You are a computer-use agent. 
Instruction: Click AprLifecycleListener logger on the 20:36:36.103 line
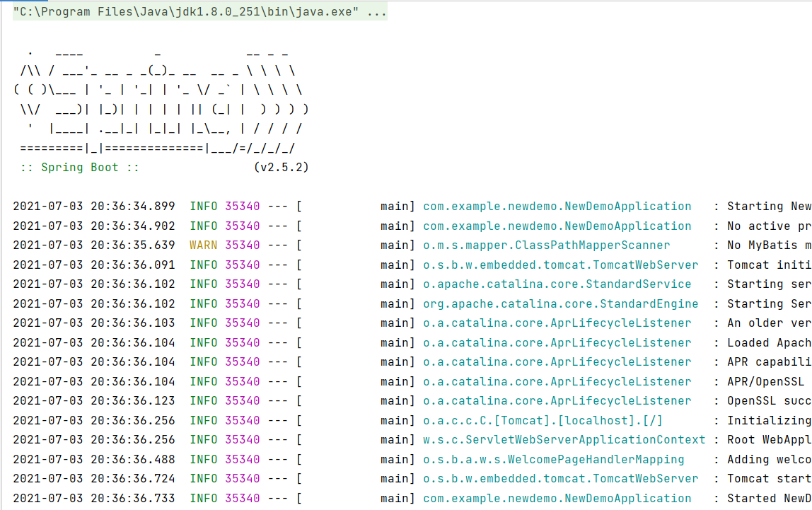point(557,323)
